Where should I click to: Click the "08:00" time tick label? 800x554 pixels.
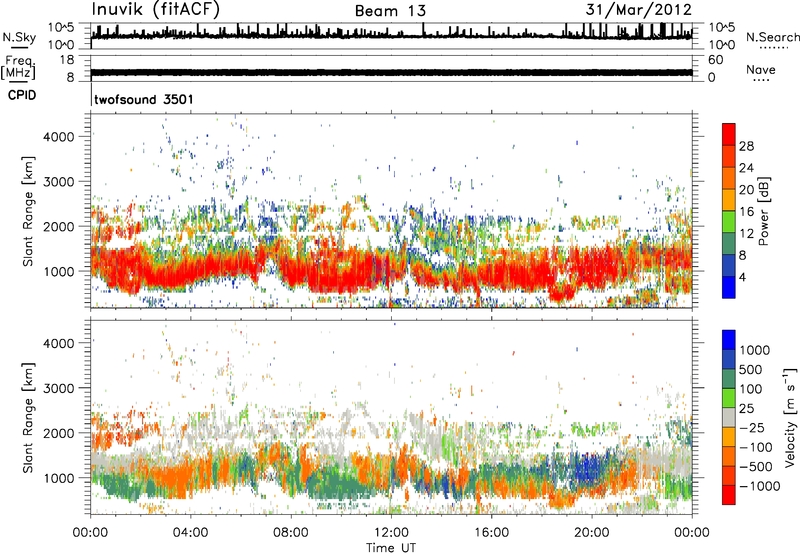tap(291, 533)
